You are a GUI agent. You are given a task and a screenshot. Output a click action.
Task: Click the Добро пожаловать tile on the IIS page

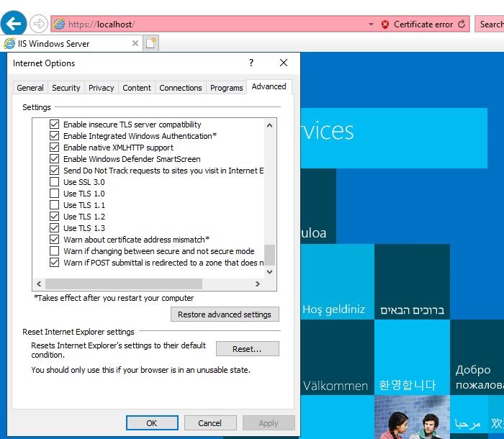point(477,357)
